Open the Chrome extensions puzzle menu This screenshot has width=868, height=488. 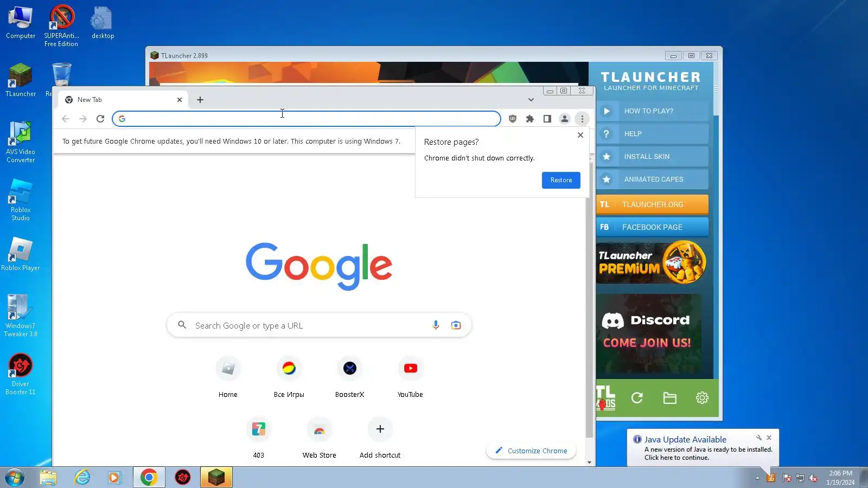click(530, 119)
